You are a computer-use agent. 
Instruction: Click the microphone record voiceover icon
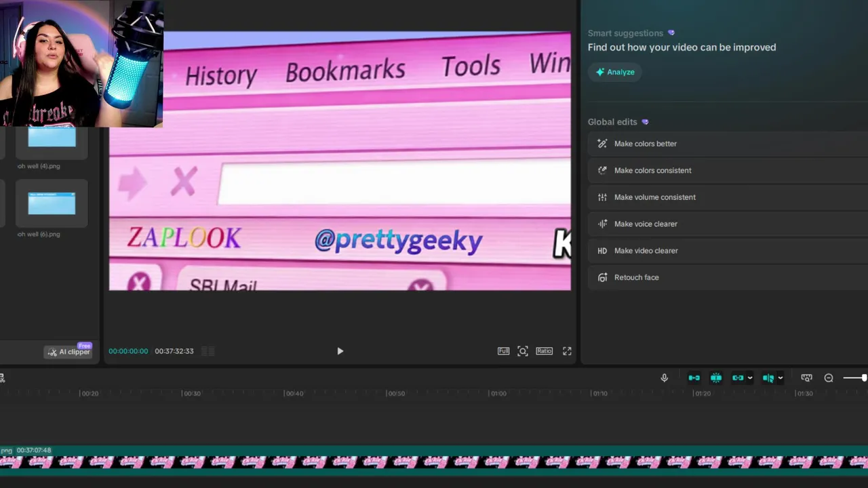pos(665,378)
